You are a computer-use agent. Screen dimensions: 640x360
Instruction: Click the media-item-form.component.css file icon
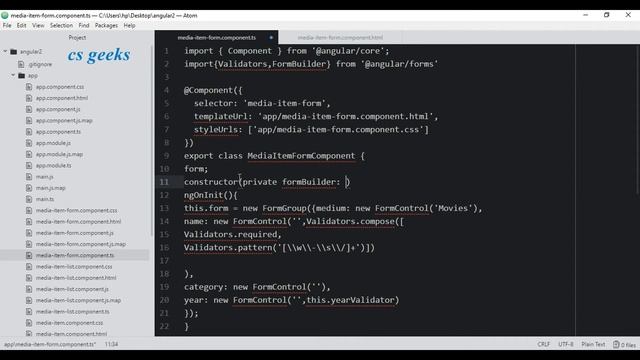click(29, 210)
